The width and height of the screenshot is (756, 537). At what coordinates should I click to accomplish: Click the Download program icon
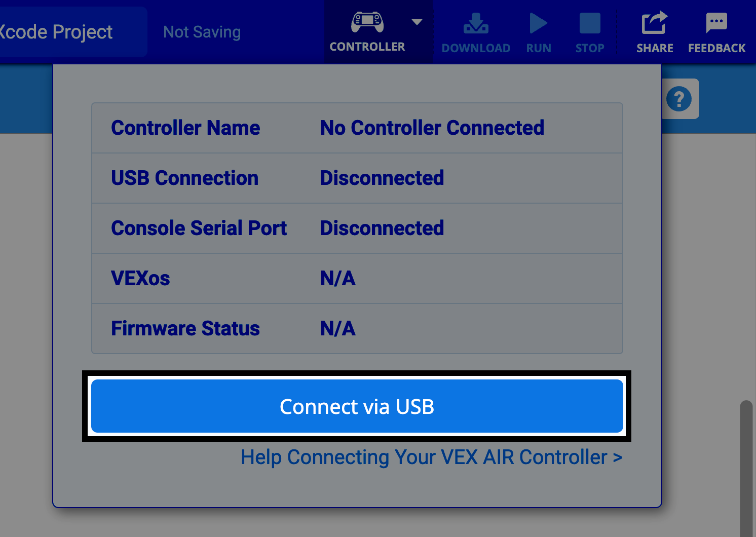(475, 23)
